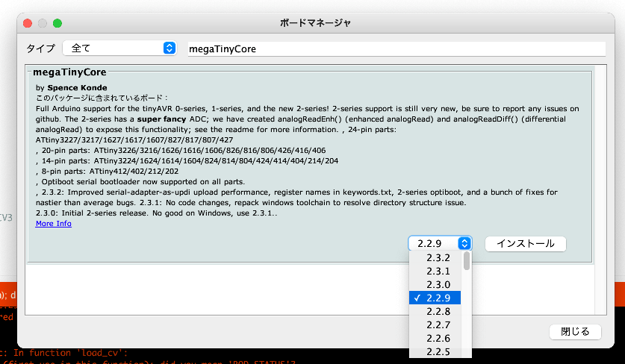
Task: Open the タイプ dropdown showing 全て
Action: (x=119, y=48)
